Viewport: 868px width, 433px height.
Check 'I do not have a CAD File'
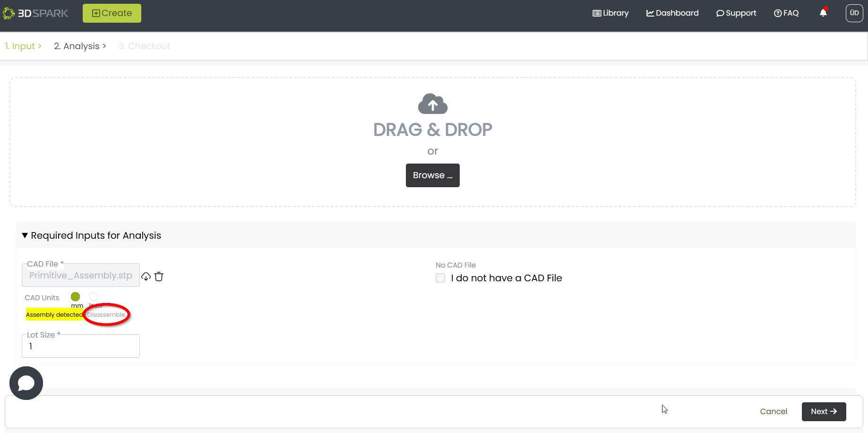click(440, 278)
